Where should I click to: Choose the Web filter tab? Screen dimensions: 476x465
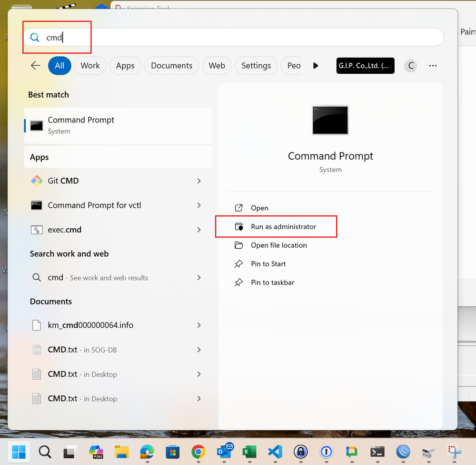point(217,66)
